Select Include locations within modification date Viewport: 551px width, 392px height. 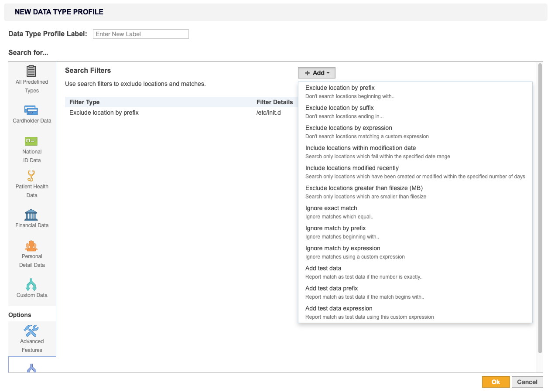pyautogui.click(x=360, y=148)
